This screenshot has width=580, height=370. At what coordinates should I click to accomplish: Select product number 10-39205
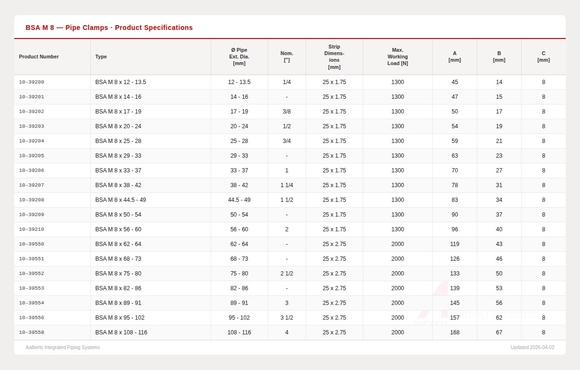coord(31,156)
